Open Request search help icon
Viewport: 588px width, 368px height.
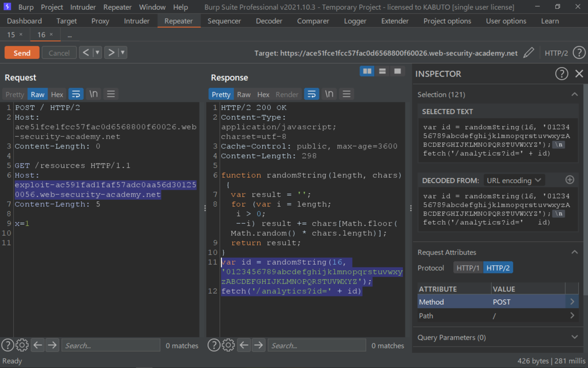(x=7, y=345)
